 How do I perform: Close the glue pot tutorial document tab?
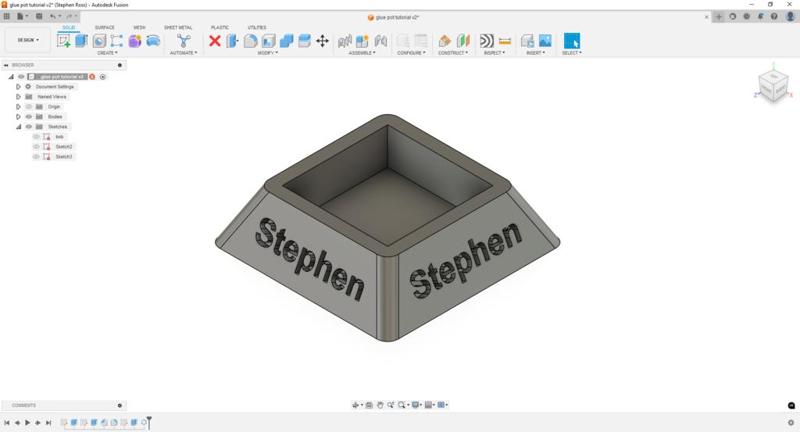tap(706, 17)
